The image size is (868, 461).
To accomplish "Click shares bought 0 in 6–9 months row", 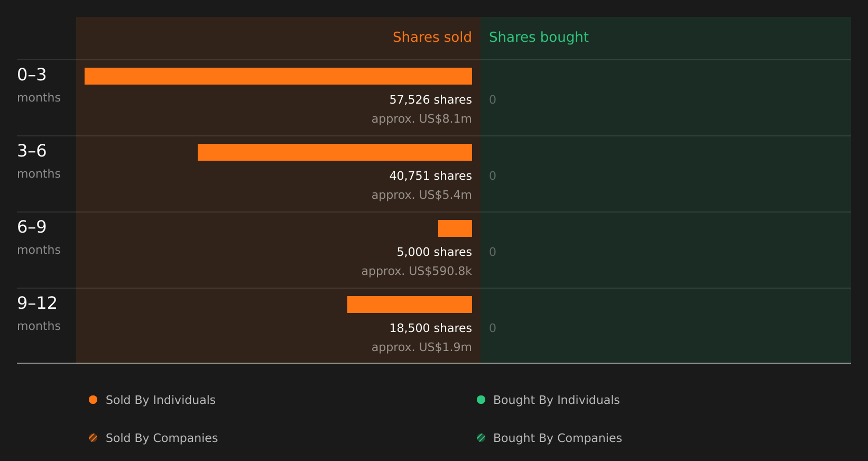I will (x=493, y=252).
